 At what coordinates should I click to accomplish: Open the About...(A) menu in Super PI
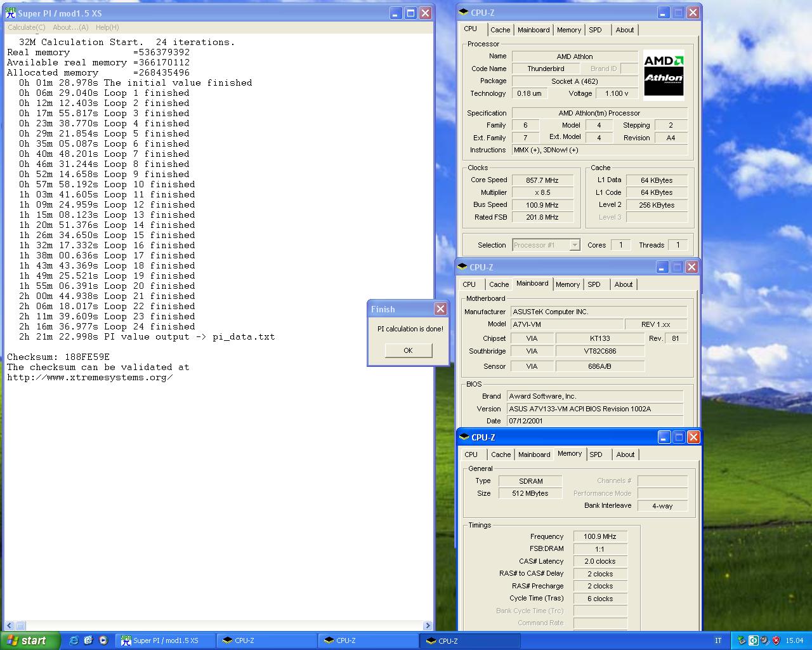(x=70, y=27)
